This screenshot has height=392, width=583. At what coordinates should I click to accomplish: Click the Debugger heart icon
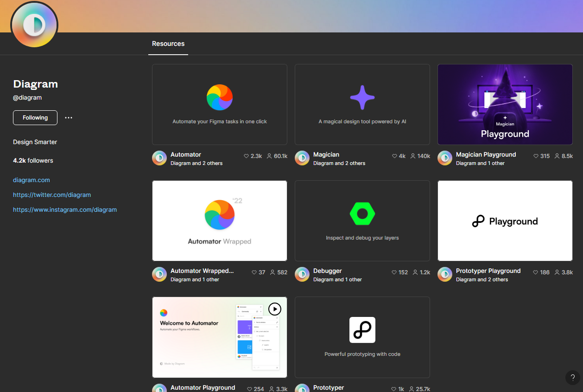click(394, 272)
